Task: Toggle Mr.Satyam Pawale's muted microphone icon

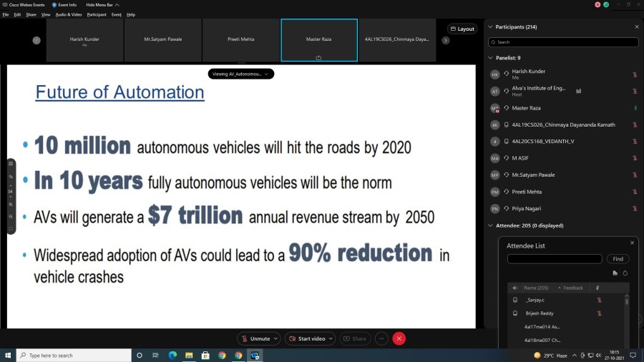Action: [x=635, y=175]
